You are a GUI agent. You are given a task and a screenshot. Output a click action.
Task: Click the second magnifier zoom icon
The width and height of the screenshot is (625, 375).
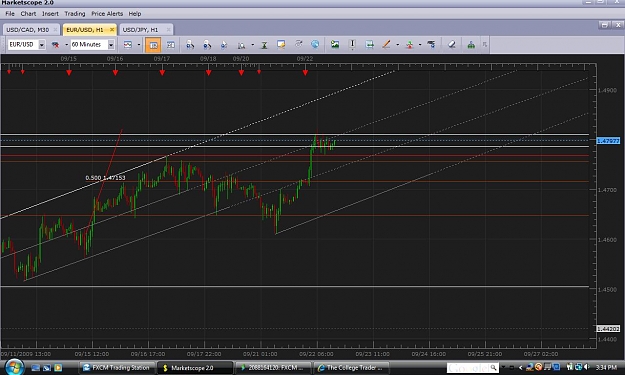tap(207, 45)
